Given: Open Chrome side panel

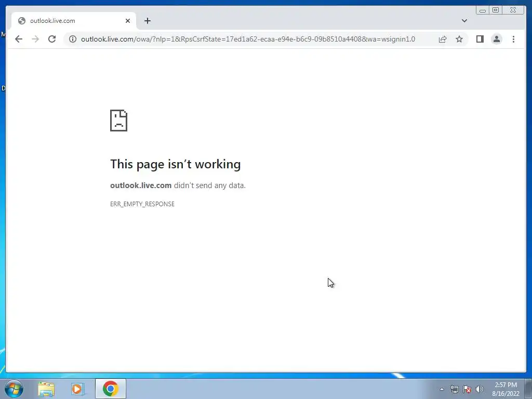Looking at the screenshot, I should [480, 39].
